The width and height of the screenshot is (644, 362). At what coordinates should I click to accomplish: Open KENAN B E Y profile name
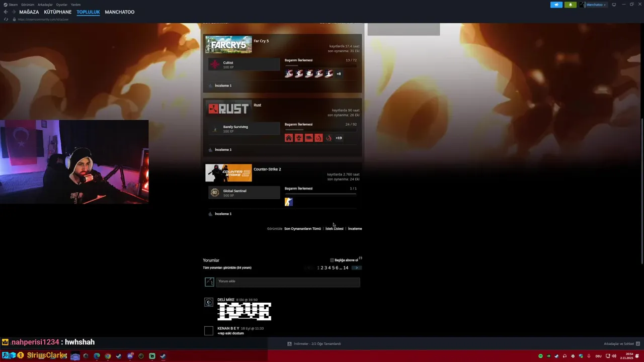pyautogui.click(x=228, y=328)
